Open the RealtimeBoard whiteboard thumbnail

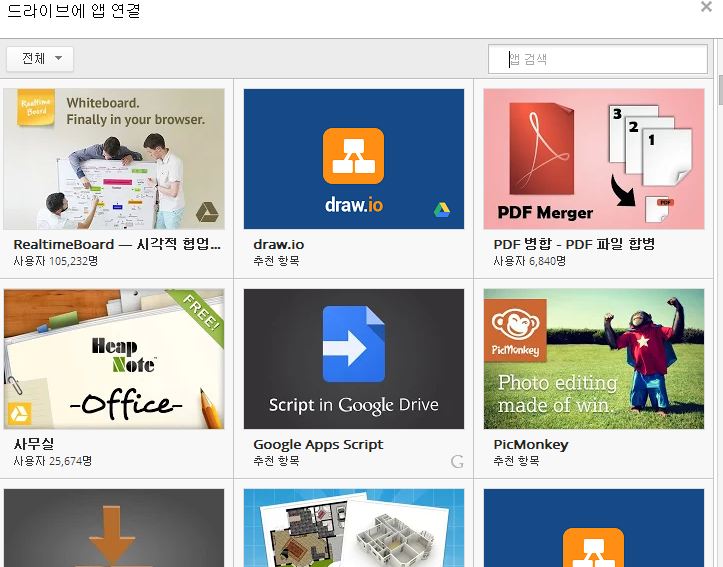click(x=114, y=159)
